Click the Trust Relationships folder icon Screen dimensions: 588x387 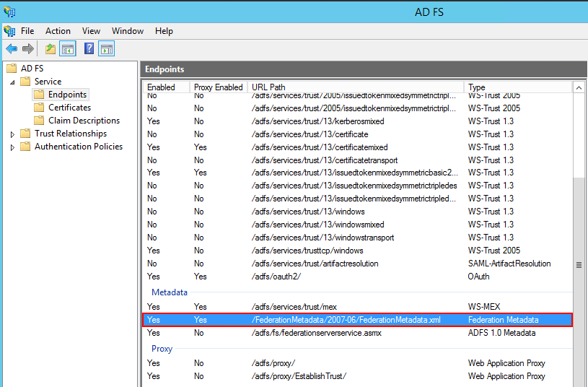pyautogui.click(x=25, y=134)
